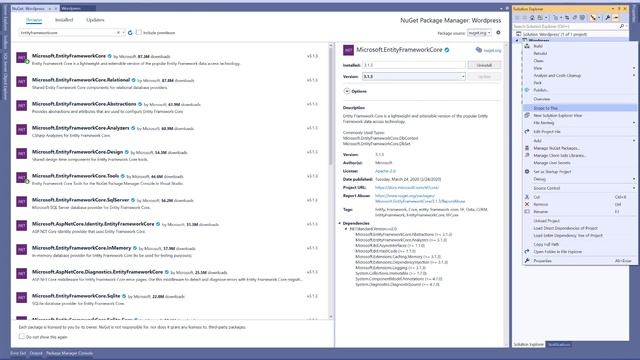Image resolution: width=640 pixels, height=360 pixels.
Task: Select Microsoft.EntityFrameworkCore.Analyzers package row
Action: (x=170, y=131)
